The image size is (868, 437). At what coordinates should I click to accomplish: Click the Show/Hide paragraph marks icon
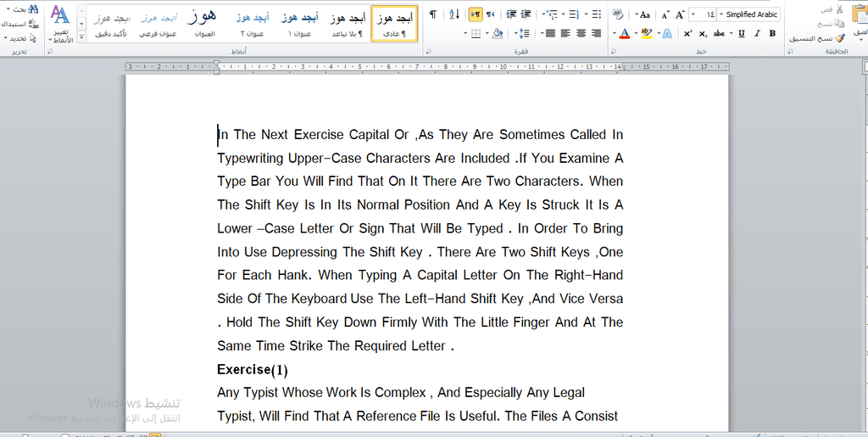pyautogui.click(x=433, y=14)
